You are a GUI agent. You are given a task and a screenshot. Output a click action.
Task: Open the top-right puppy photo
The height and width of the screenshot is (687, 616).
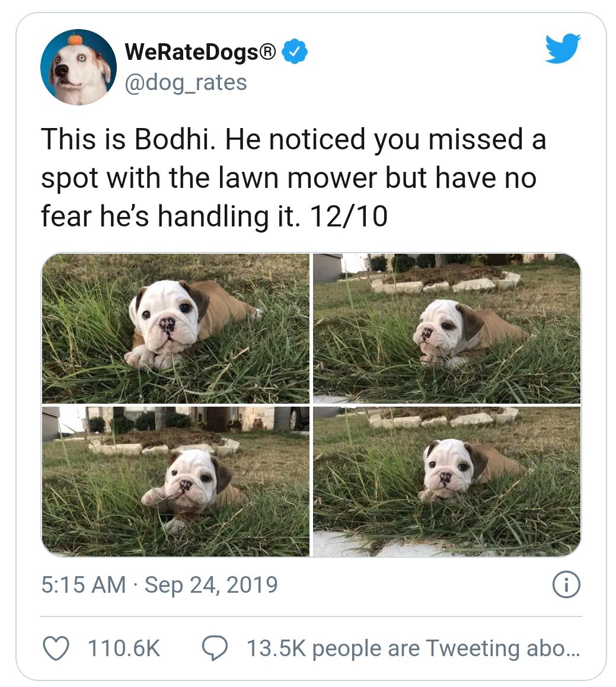[447, 328]
